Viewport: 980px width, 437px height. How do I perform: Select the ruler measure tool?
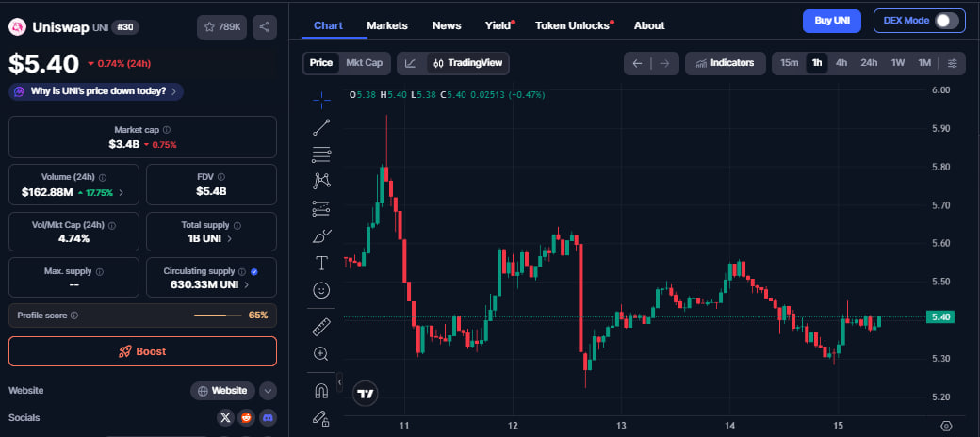(x=321, y=326)
